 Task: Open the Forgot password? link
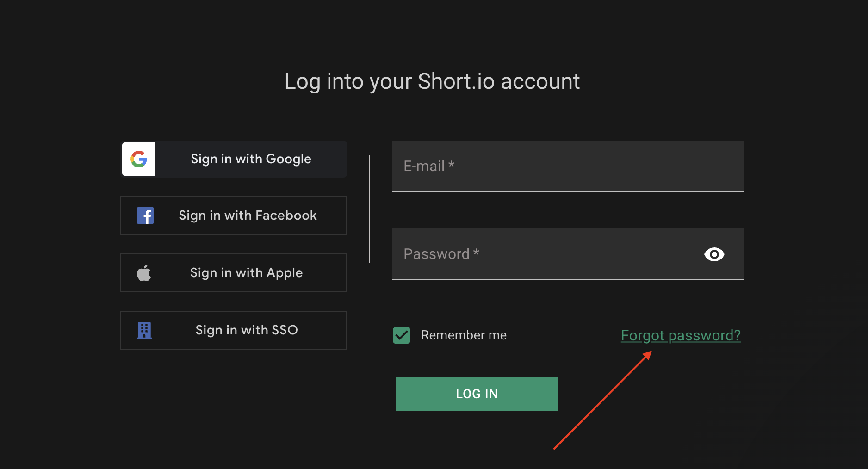[x=681, y=335]
